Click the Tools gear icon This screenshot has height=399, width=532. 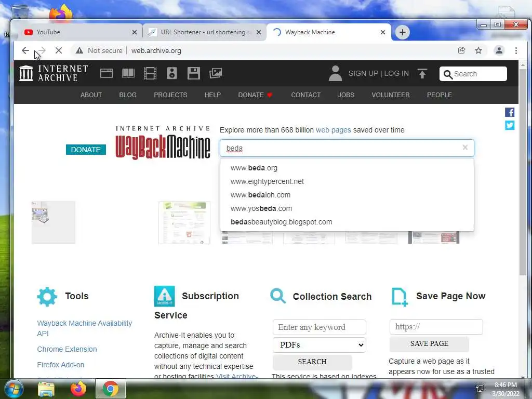coord(47,297)
